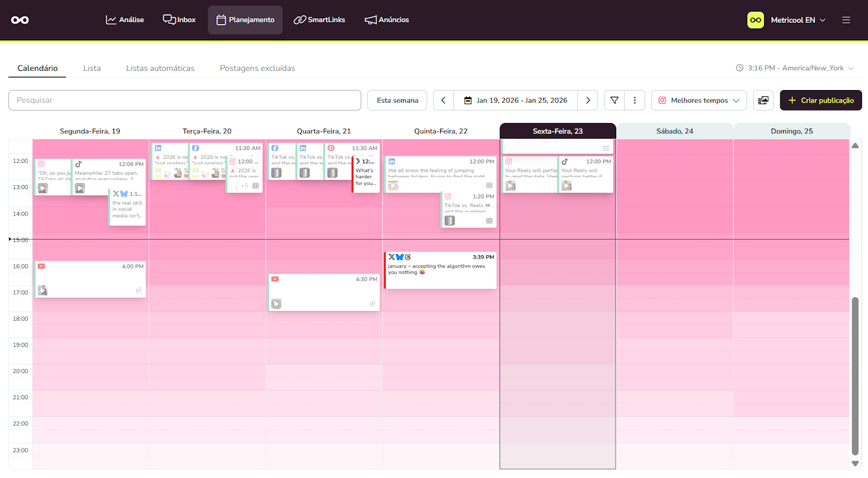The height and width of the screenshot is (478, 868).
Task: Click the link icon on Monday 4:00 PM post
Action: [x=138, y=291]
